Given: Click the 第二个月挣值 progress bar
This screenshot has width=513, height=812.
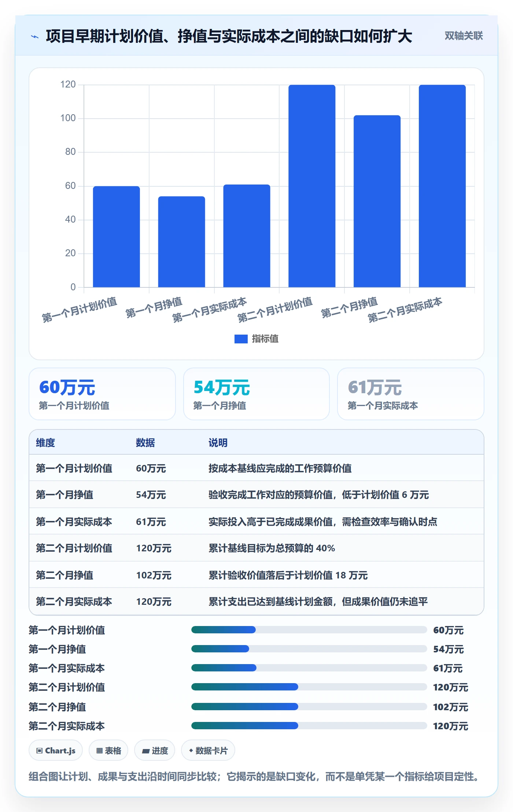Looking at the screenshot, I should click(x=309, y=707).
